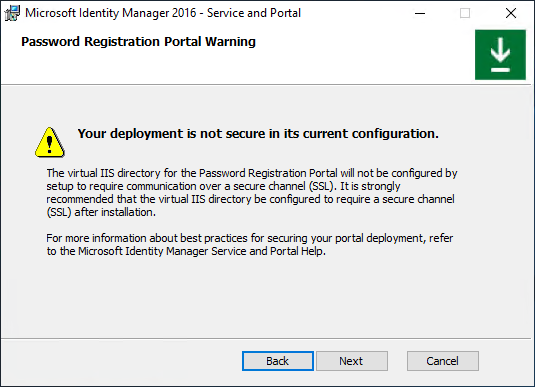Click the paragraph about virtual IIS directory

point(251,192)
